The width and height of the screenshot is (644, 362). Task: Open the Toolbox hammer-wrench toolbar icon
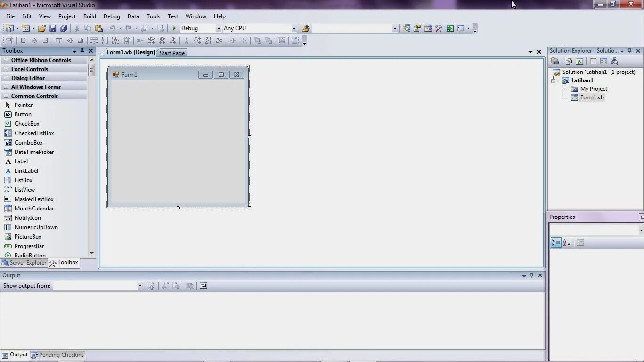(x=439, y=28)
